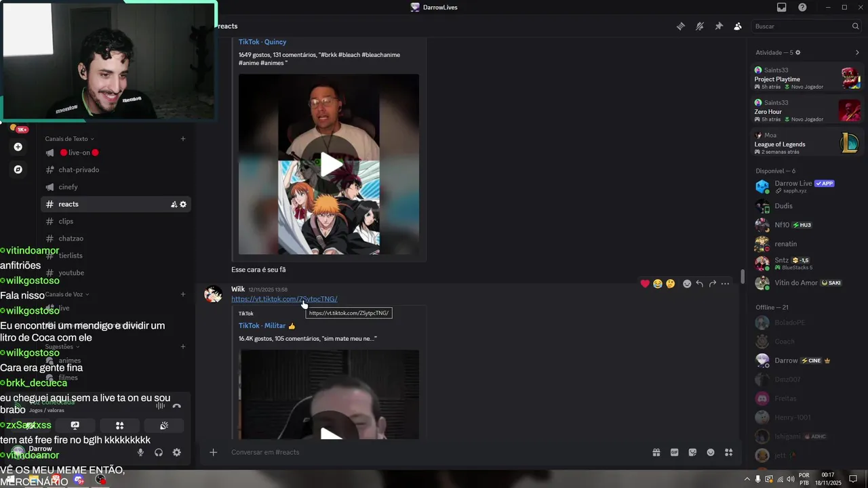Open TikTok · Militar embed title link
This screenshot has height=488, width=868.
point(267,326)
